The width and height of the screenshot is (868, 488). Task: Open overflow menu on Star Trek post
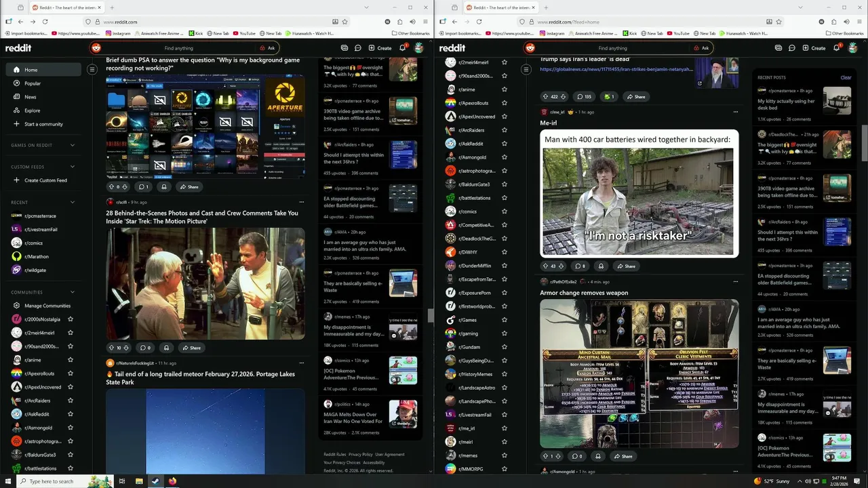coord(302,202)
